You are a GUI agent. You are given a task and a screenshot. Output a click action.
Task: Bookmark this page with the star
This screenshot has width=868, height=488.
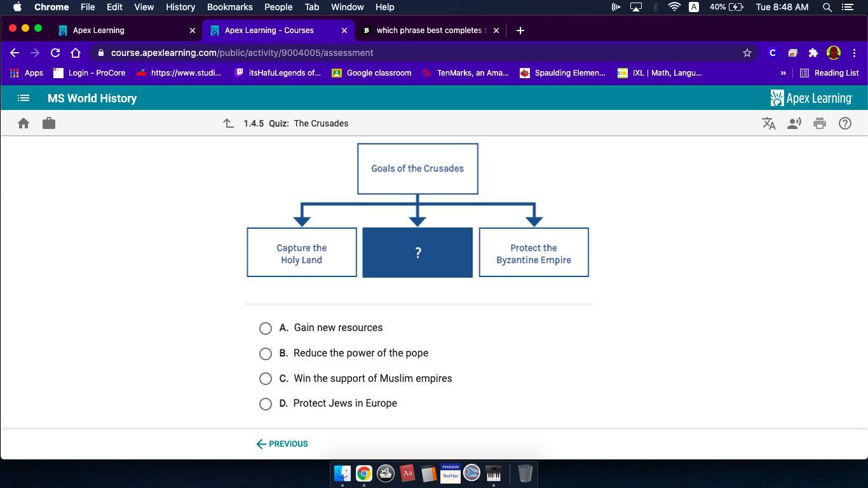(747, 53)
